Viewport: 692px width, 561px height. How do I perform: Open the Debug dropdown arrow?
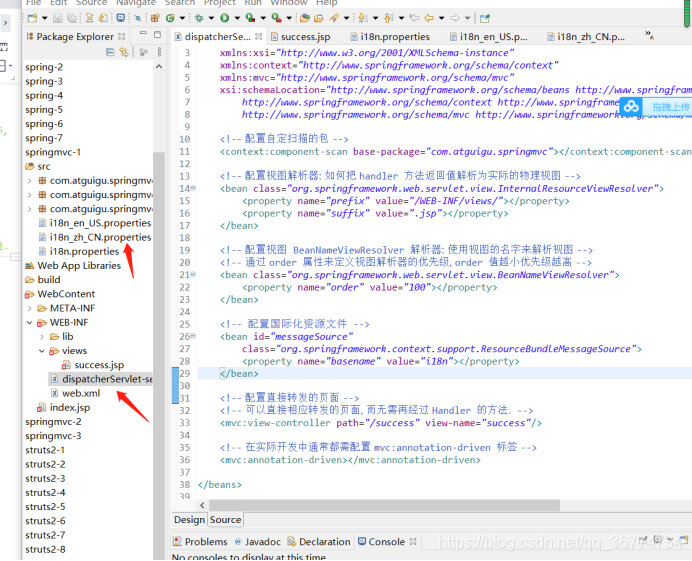[211, 18]
